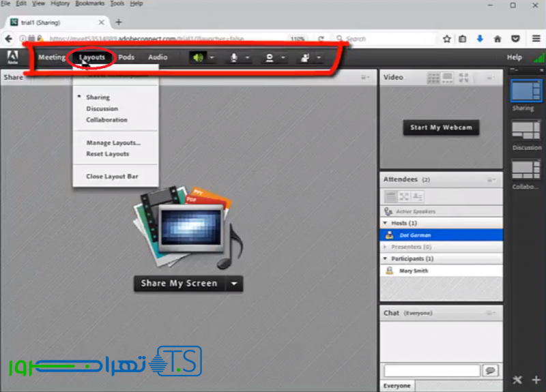Click the raise hand status icon
The image size is (546, 392).
(304, 58)
